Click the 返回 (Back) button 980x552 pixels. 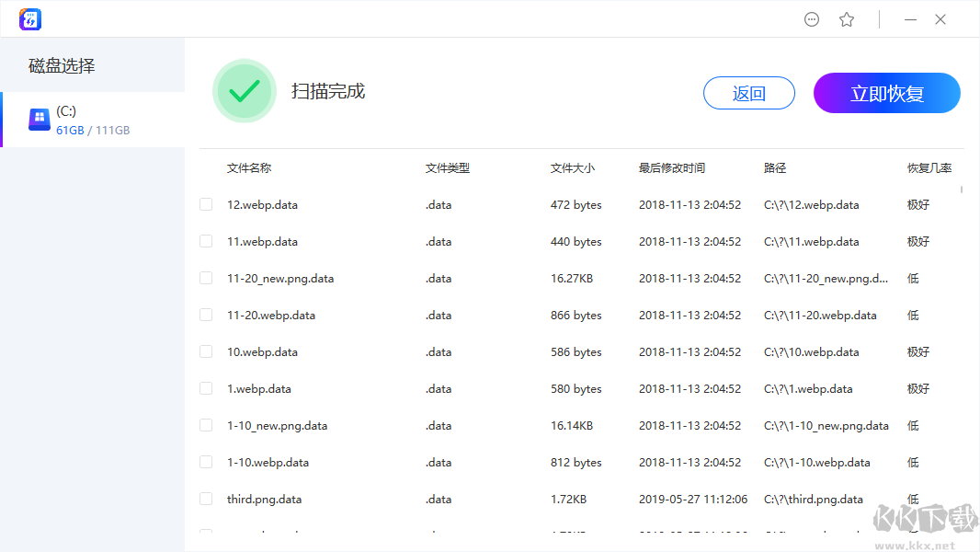748,93
